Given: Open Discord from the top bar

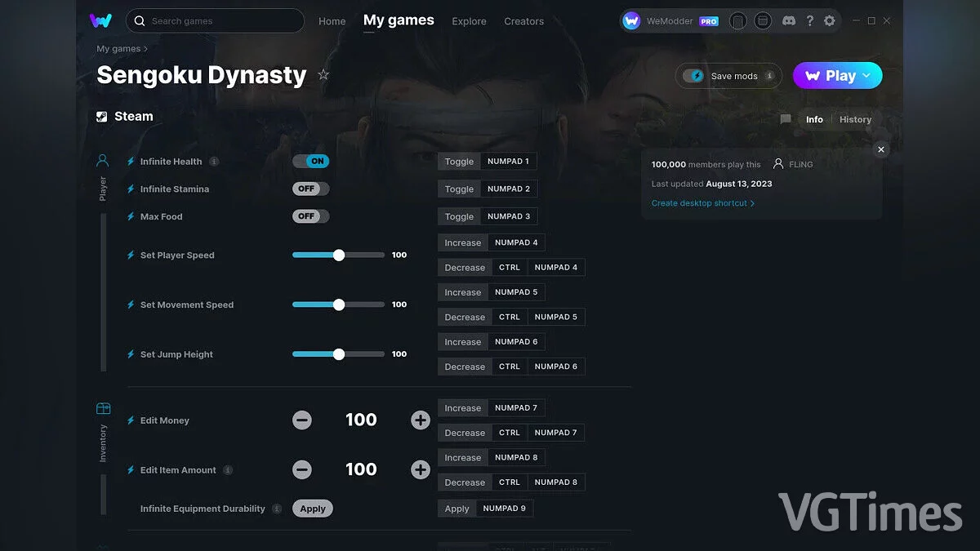Looking at the screenshot, I should pyautogui.click(x=789, y=20).
